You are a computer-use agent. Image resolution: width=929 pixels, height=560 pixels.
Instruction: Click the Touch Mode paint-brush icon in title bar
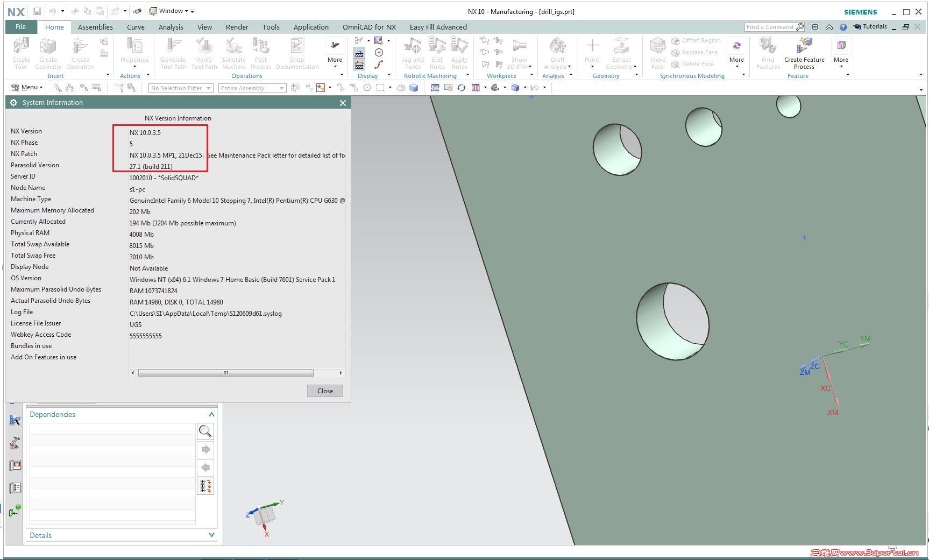pos(137,11)
